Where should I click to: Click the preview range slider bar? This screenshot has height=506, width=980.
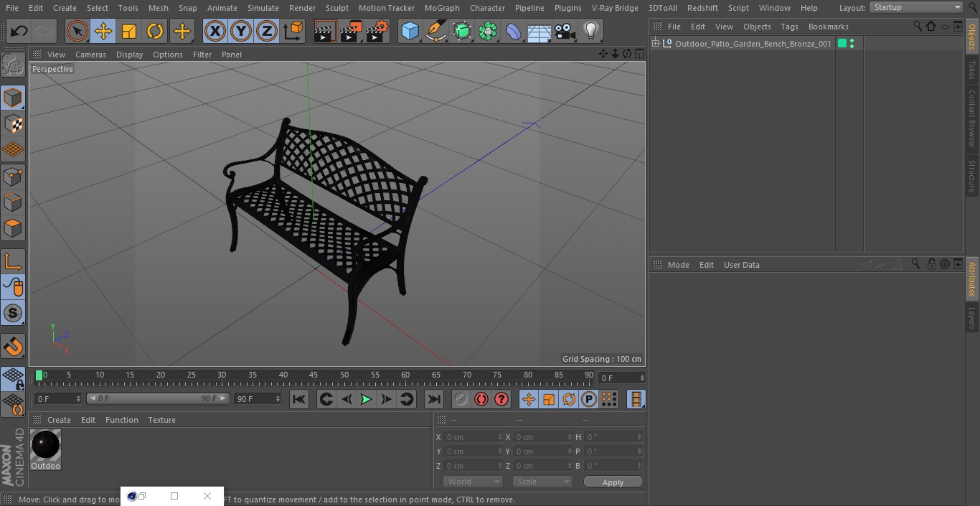pyautogui.click(x=158, y=398)
